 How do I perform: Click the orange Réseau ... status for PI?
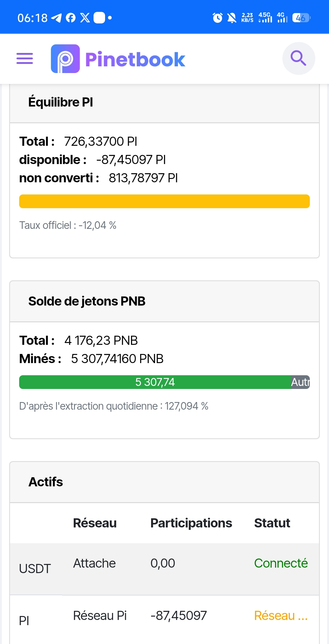(x=281, y=615)
